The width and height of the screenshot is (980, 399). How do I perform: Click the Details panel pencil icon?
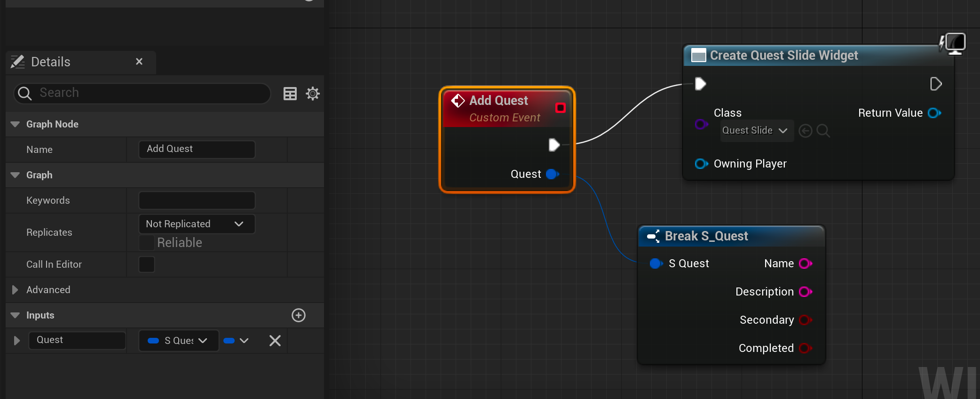[18, 62]
